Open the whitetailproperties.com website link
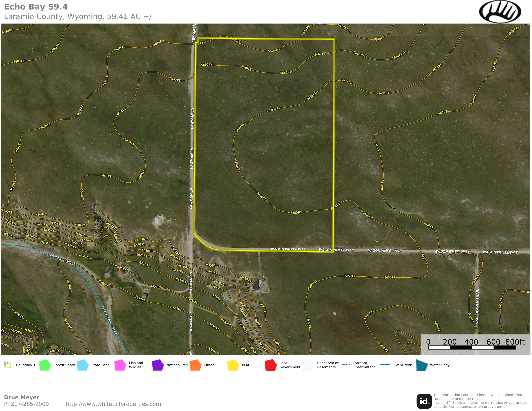The height and width of the screenshot is (411, 532). [113, 404]
